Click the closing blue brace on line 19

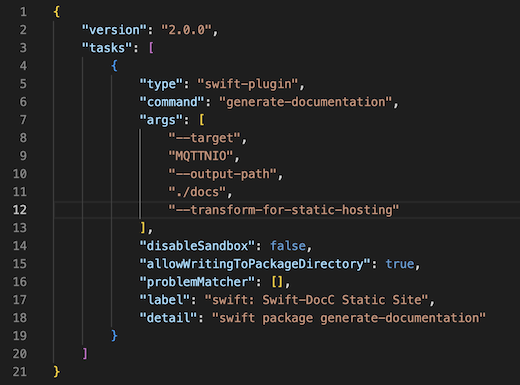114,336
